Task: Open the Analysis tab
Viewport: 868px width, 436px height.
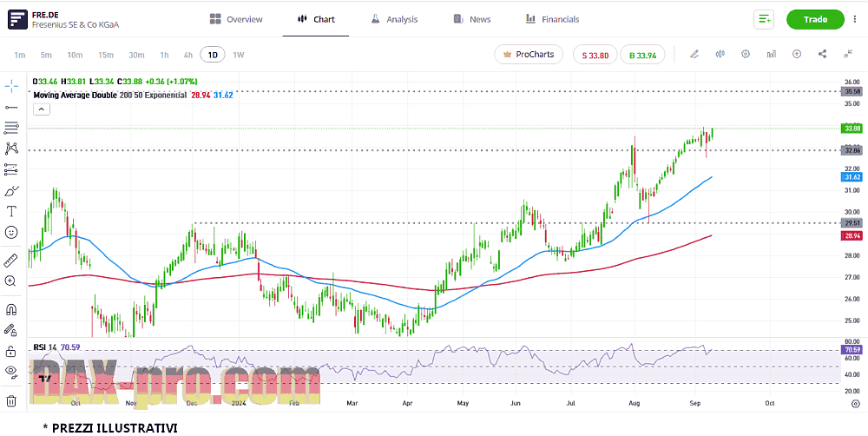Action: pos(394,19)
